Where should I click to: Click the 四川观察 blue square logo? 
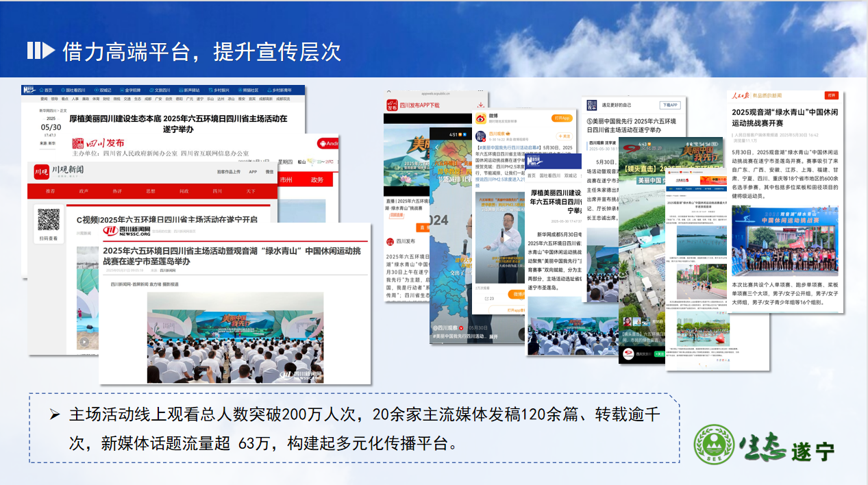591,105
